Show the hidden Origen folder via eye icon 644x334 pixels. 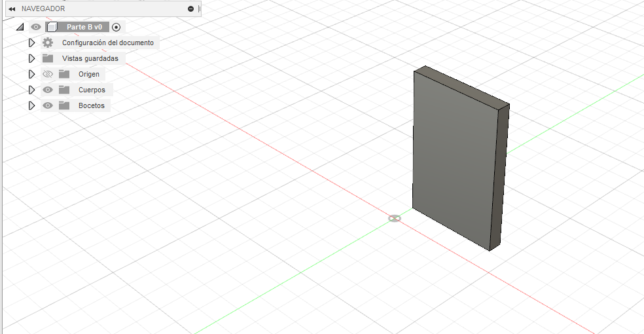(x=48, y=75)
